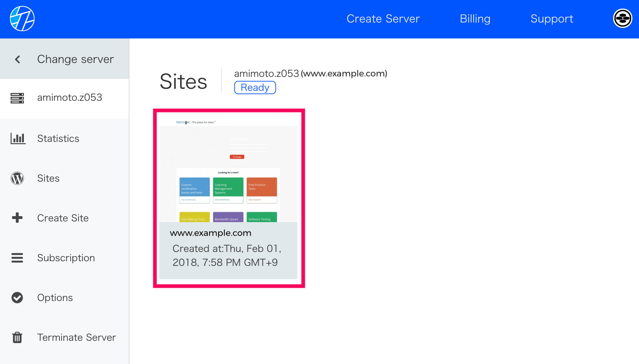Open Options via the checkmark icon

coord(17,298)
